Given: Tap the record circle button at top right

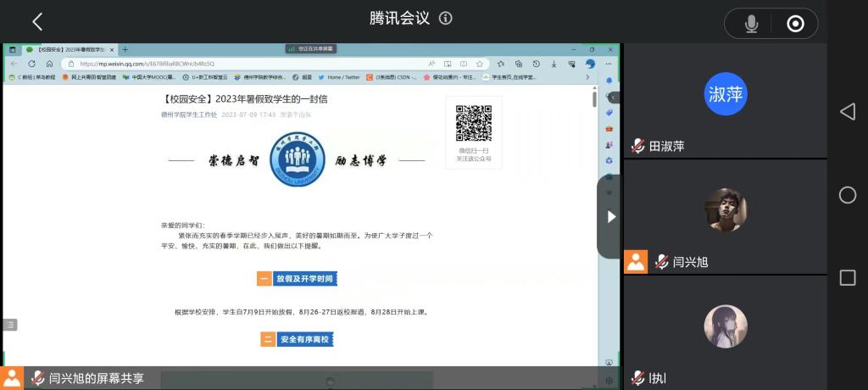Looking at the screenshot, I should tap(795, 24).
